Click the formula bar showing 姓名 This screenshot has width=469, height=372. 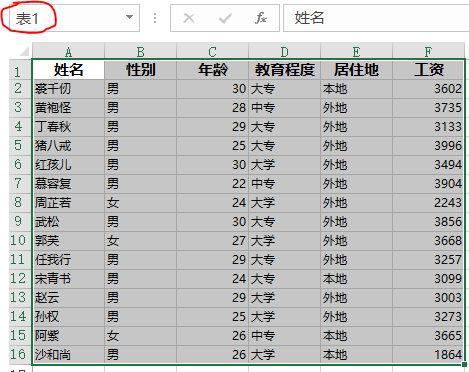point(376,18)
